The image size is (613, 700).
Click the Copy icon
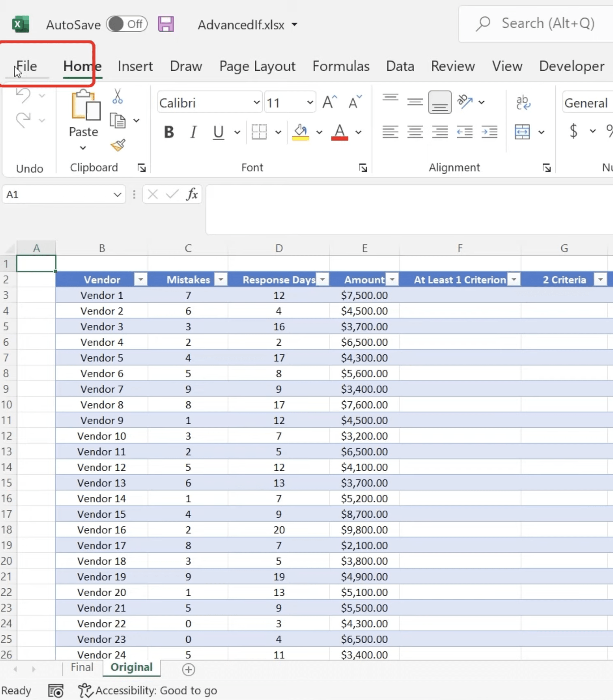pos(118,120)
